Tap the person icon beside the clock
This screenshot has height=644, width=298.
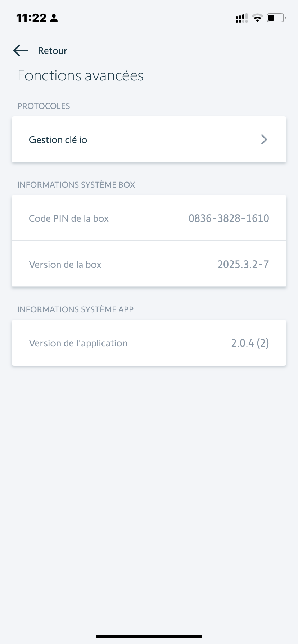(54, 18)
